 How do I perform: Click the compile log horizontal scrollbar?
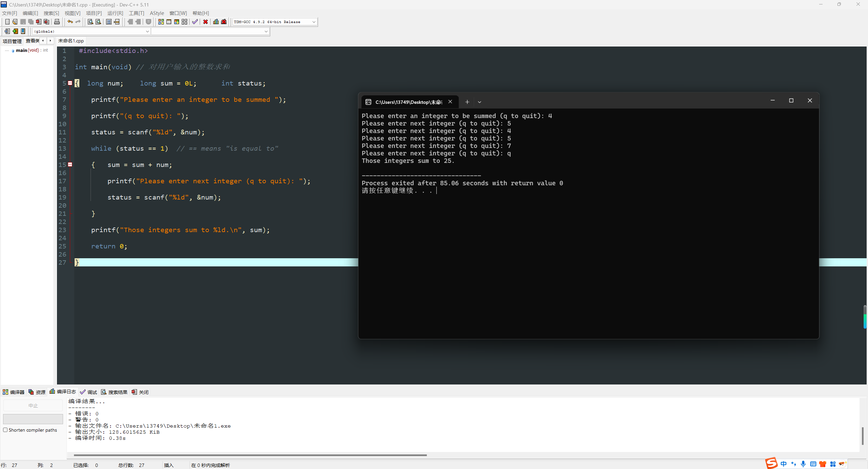250,455
